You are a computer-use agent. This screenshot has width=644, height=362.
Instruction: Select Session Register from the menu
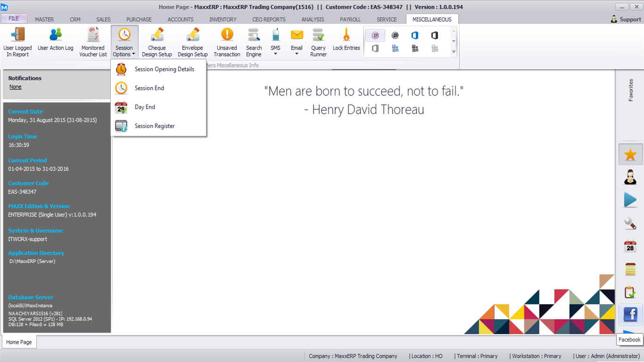coord(155,126)
